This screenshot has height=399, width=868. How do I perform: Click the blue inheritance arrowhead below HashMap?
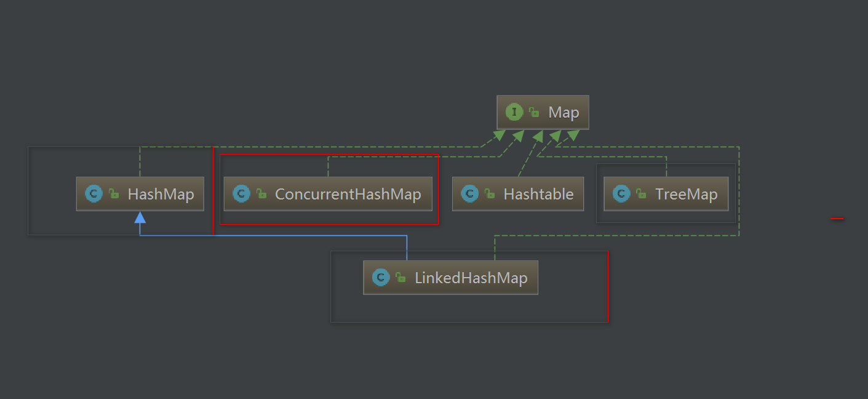click(x=140, y=217)
